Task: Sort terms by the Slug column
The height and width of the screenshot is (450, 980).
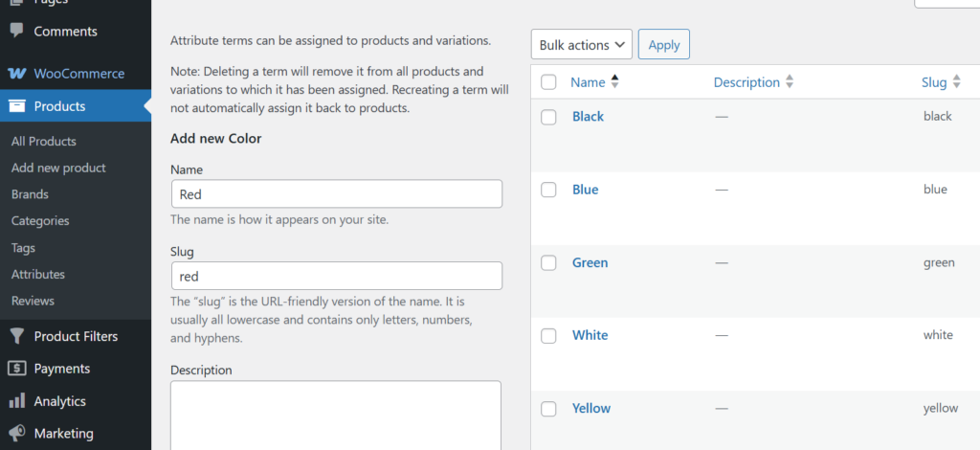Action: pos(933,82)
